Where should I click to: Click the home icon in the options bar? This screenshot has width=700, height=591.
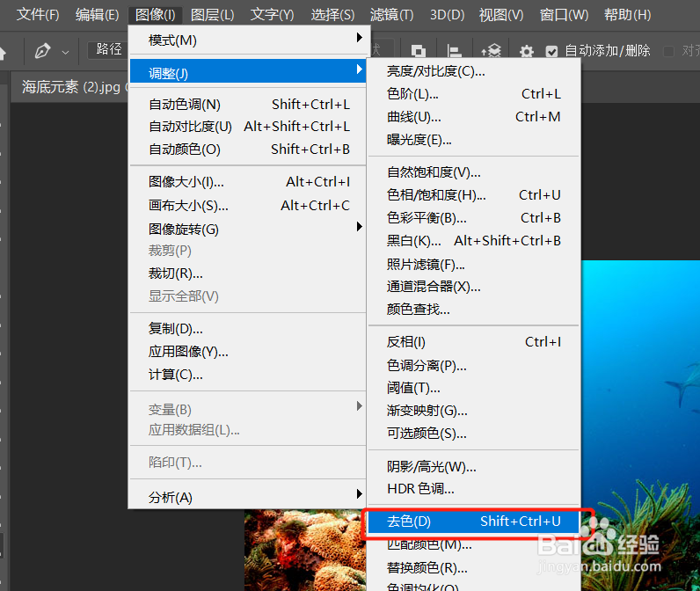pos(3,53)
